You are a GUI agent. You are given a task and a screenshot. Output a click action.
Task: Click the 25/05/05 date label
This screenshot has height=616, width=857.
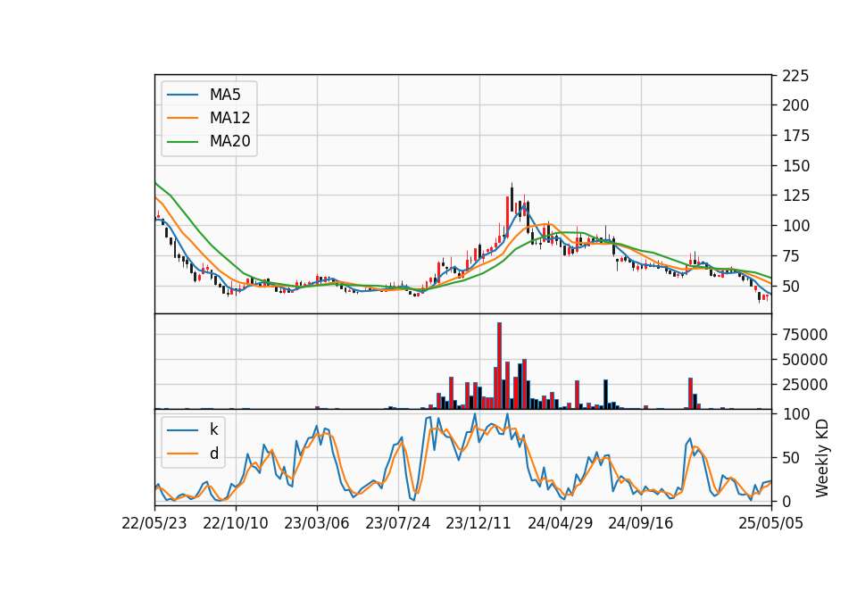point(770,524)
